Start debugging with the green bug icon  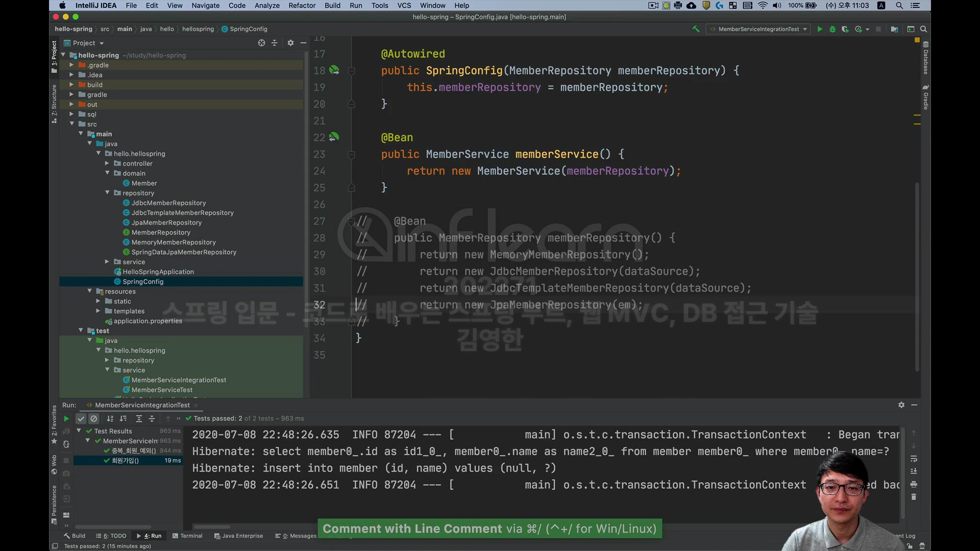tap(832, 29)
